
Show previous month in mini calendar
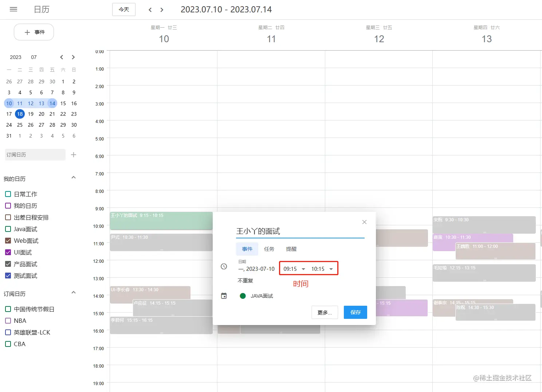point(62,57)
